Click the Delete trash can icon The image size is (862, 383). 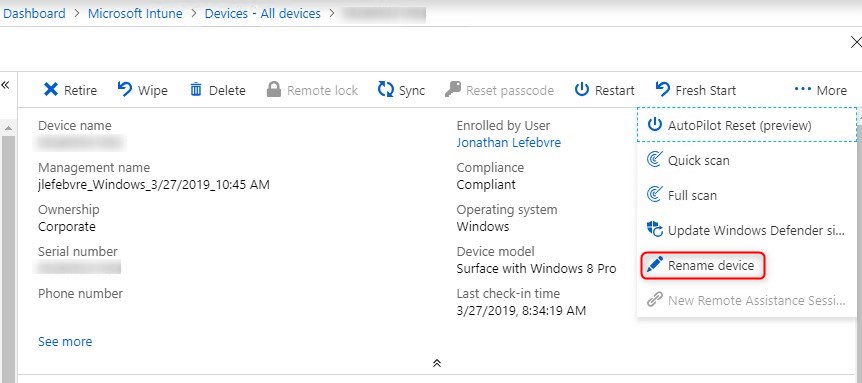pos(196,90)
